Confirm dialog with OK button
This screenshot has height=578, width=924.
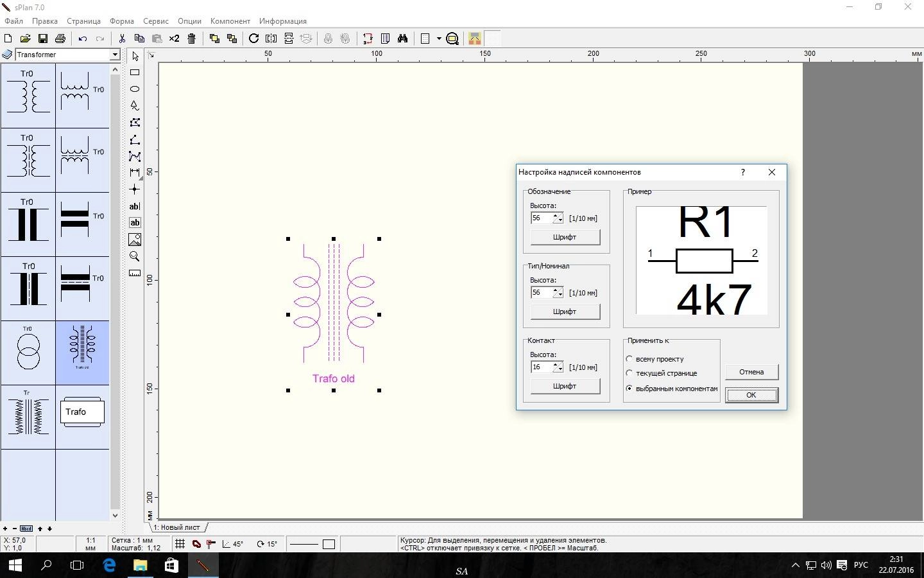click(x=751, y=395)
